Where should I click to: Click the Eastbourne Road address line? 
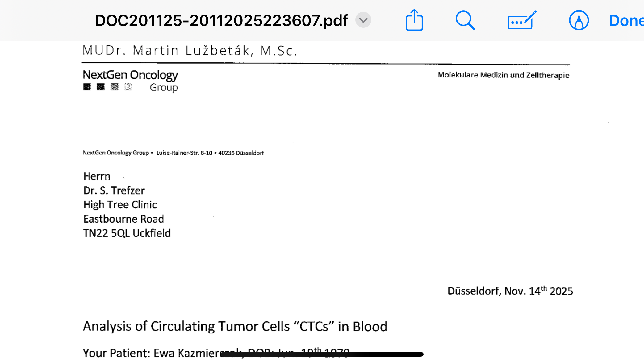(x=123, y=219)
